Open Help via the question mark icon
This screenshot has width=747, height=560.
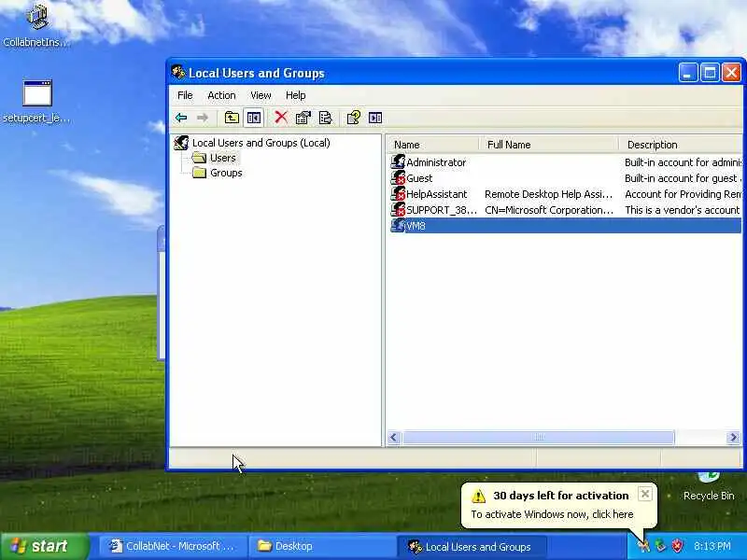coord(354,118)
